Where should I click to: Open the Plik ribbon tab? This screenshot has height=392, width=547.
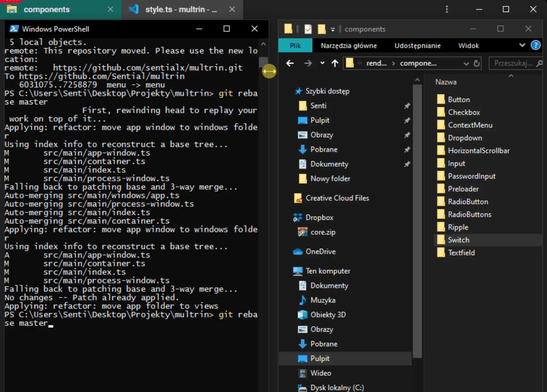tap(295, 46)
